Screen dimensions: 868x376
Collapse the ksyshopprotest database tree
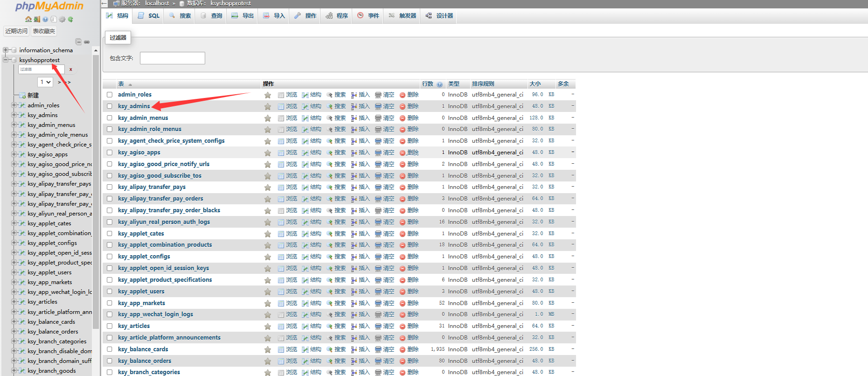(6, 60)
